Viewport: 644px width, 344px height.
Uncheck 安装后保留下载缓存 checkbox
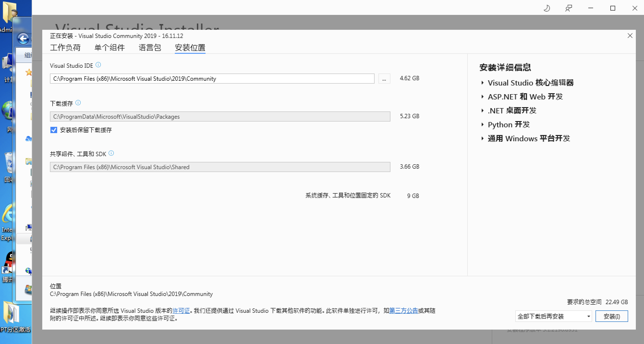54,130
